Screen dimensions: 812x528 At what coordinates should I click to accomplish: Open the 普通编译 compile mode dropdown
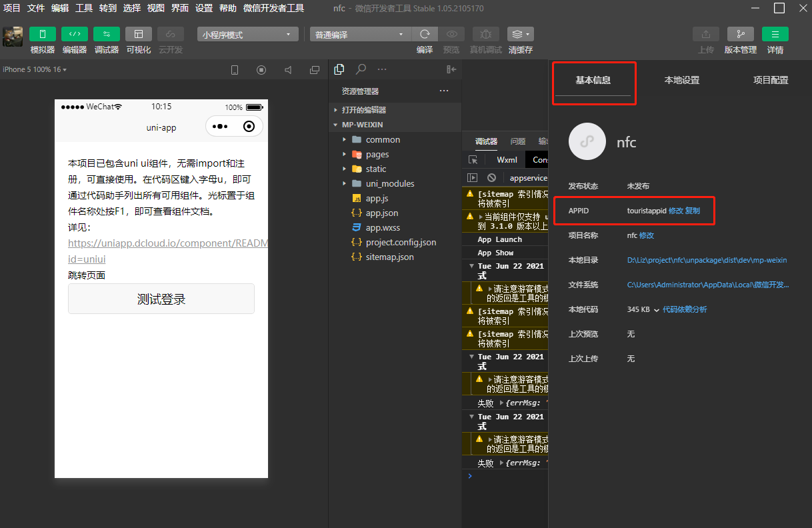360,35
